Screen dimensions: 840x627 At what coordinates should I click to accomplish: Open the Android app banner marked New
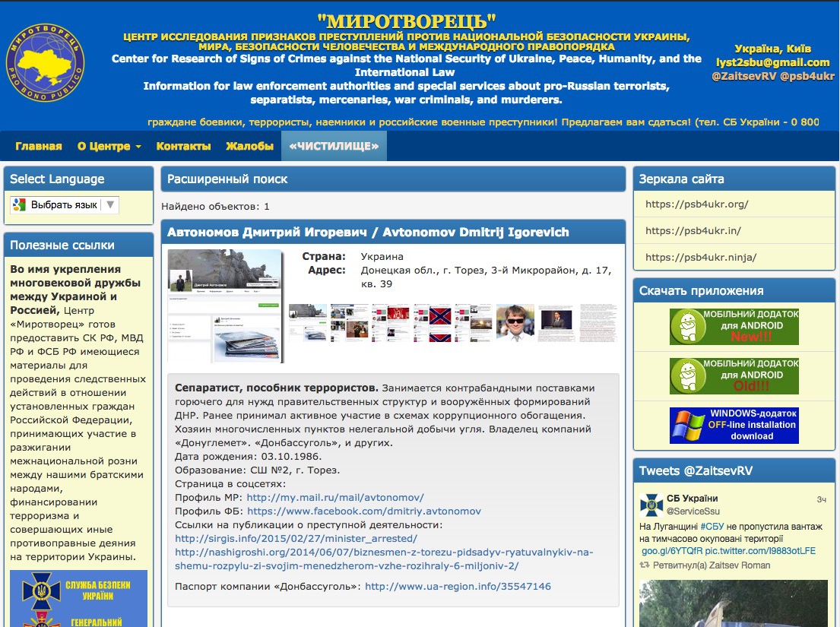[x=734, y=326]
